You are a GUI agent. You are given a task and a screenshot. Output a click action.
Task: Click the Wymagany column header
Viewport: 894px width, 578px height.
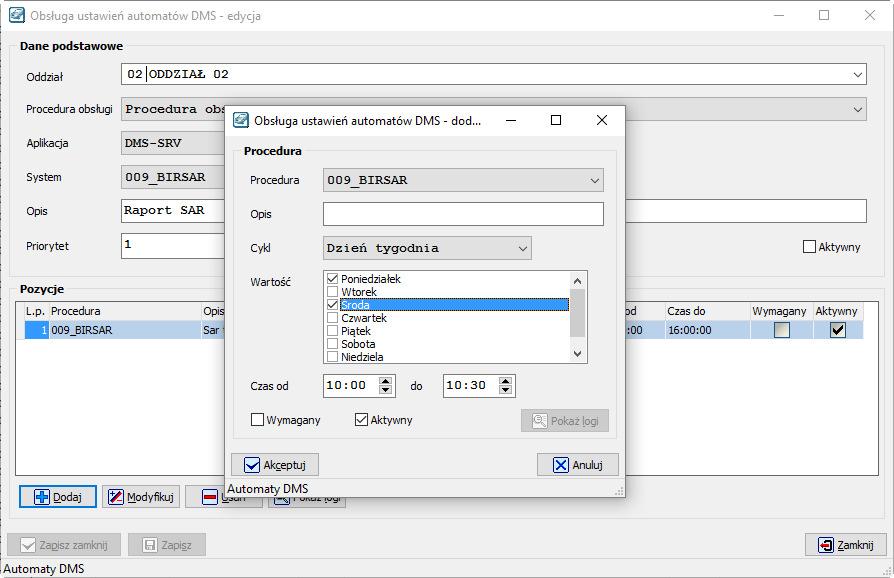pyautogui.click(x=779, y=311)
